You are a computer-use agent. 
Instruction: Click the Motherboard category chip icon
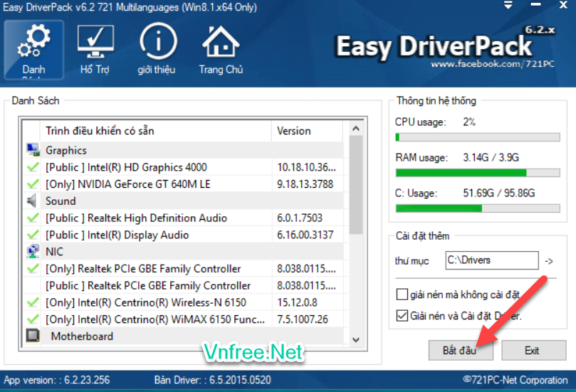click(x=33, y=336)
